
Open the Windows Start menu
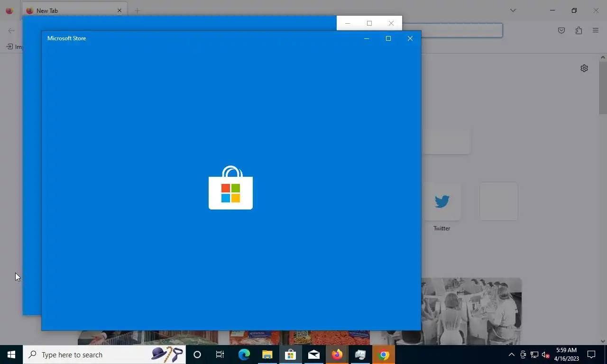pos(11,355)
